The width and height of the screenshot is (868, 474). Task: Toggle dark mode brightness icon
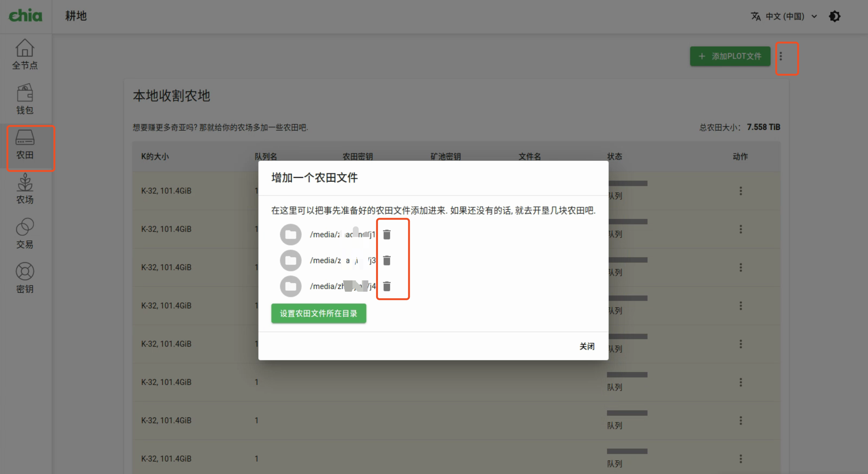coord(835,16)
